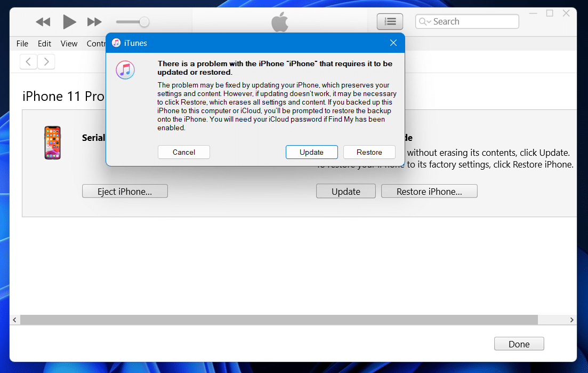Click the Apple logo in the toolbar

280,21
